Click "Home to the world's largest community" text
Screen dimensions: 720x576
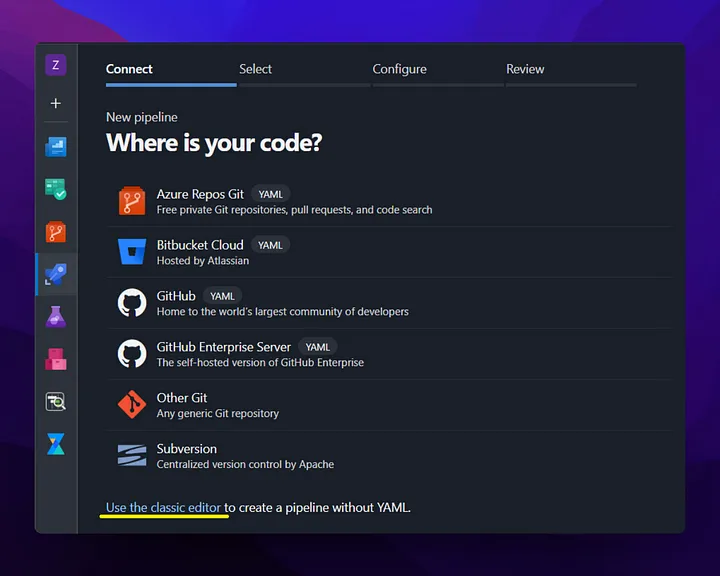[282, 312]
